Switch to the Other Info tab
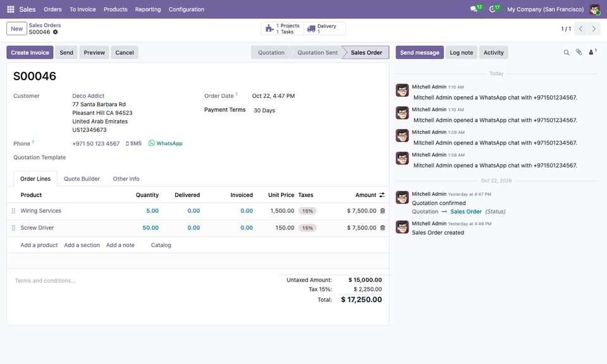The image size is (607, 364). click(126, 179)
